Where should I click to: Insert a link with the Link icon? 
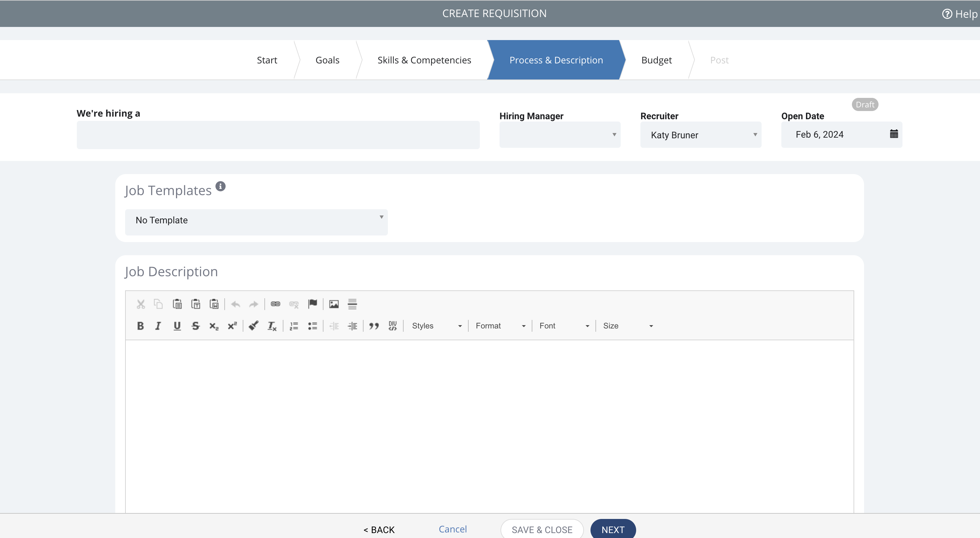276,304
